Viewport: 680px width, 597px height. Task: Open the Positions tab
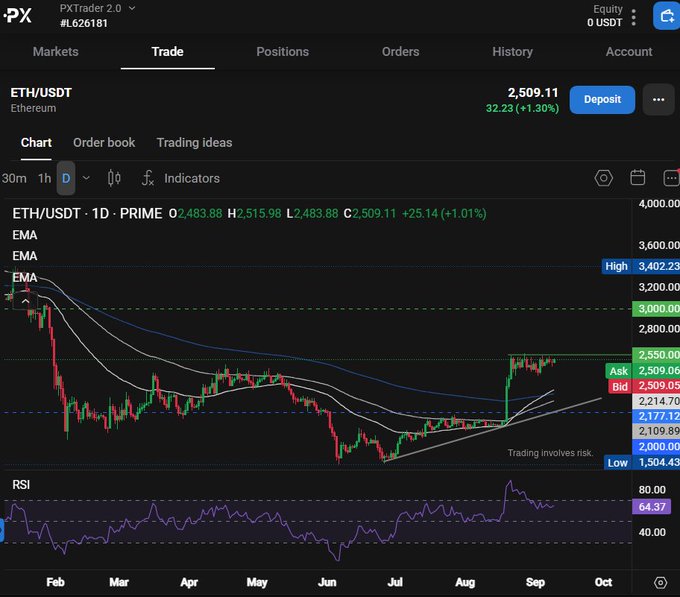[282, 52]
